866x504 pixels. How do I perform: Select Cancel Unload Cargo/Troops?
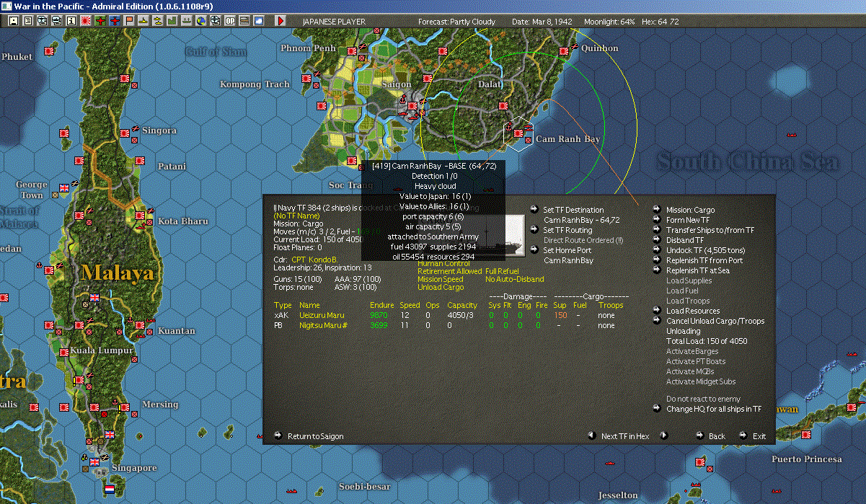point(715,321)
